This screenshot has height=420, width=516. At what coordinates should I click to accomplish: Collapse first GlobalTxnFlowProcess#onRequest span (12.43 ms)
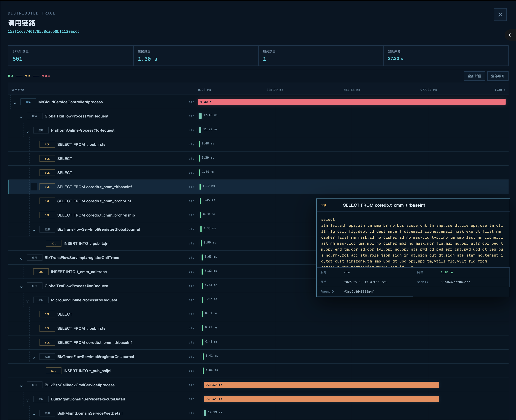(21, 117)
